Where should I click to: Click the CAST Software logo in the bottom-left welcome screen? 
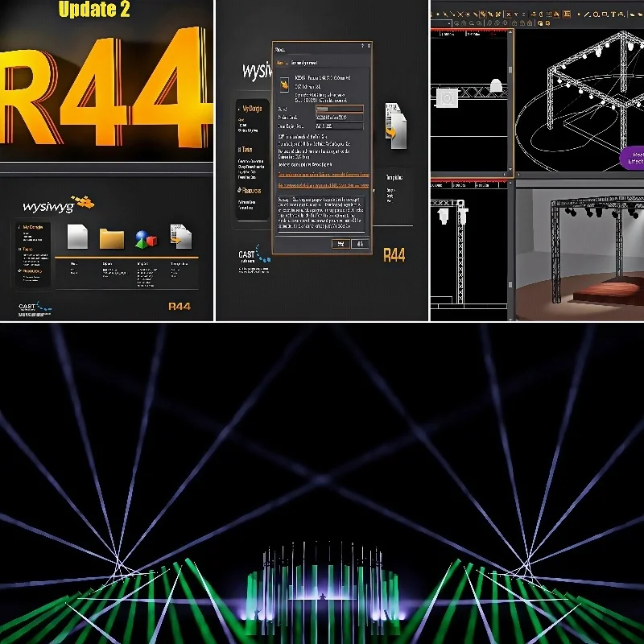[x=35, y=309]
